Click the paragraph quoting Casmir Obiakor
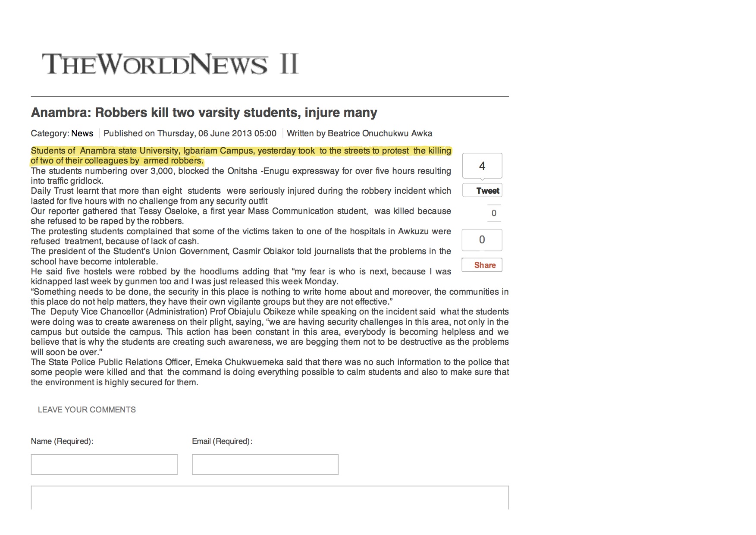The height and width of the screenshot is (535, 756). coord(241,256)
